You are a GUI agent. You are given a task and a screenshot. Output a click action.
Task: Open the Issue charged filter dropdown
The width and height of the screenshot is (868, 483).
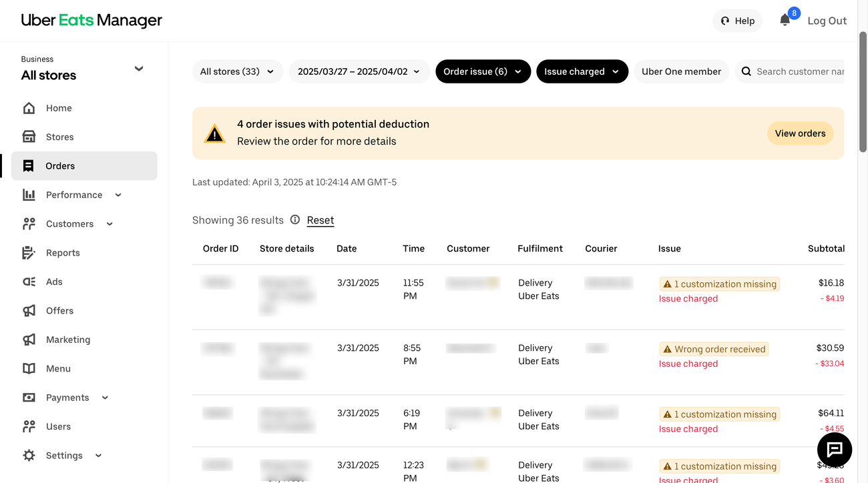[582, 71]
